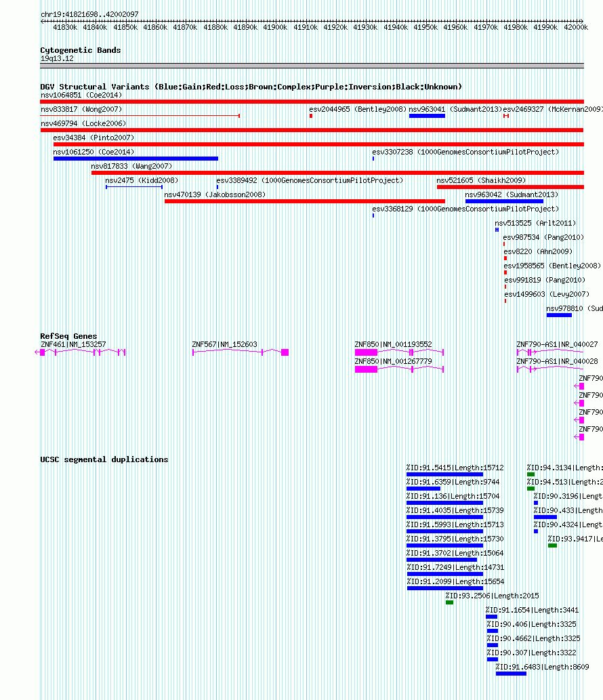The image size is (603, 700).
Task: Open the UCSC segmental duplications track heading
Action: point(104,459)
